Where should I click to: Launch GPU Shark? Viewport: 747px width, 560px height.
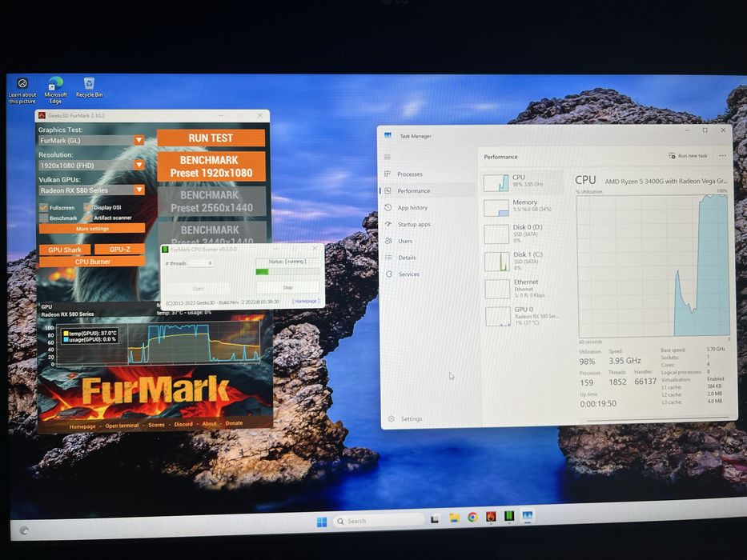[x=65, y=250]
